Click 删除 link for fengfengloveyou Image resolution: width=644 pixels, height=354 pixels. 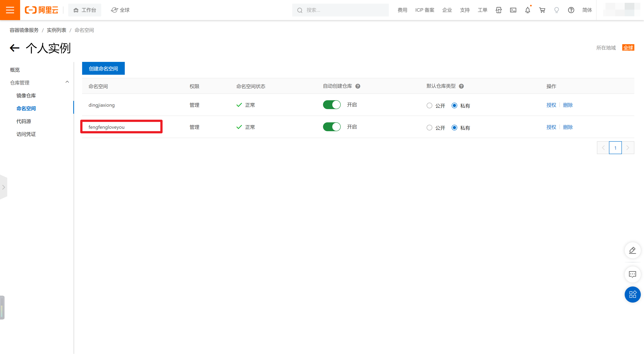tap(568, 127)
